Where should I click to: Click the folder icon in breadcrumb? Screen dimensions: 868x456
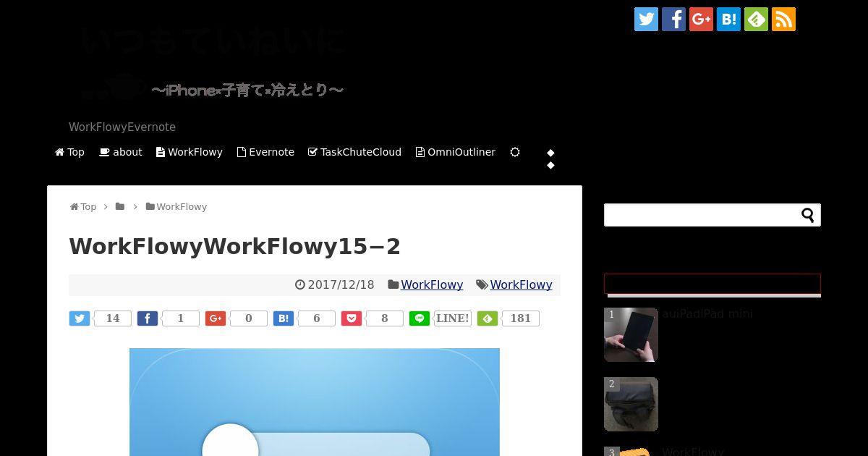[120, 206]
